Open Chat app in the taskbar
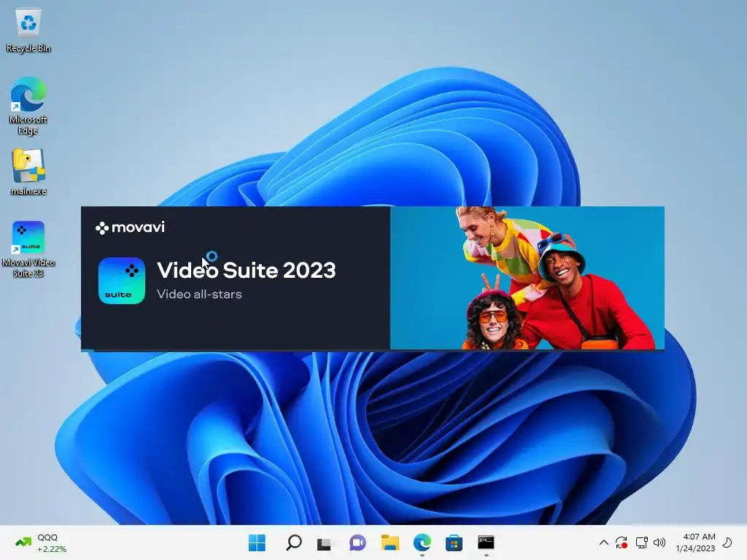Image resolution: width=747 pixels, height=560 pixels. click(x=357, y=542)
